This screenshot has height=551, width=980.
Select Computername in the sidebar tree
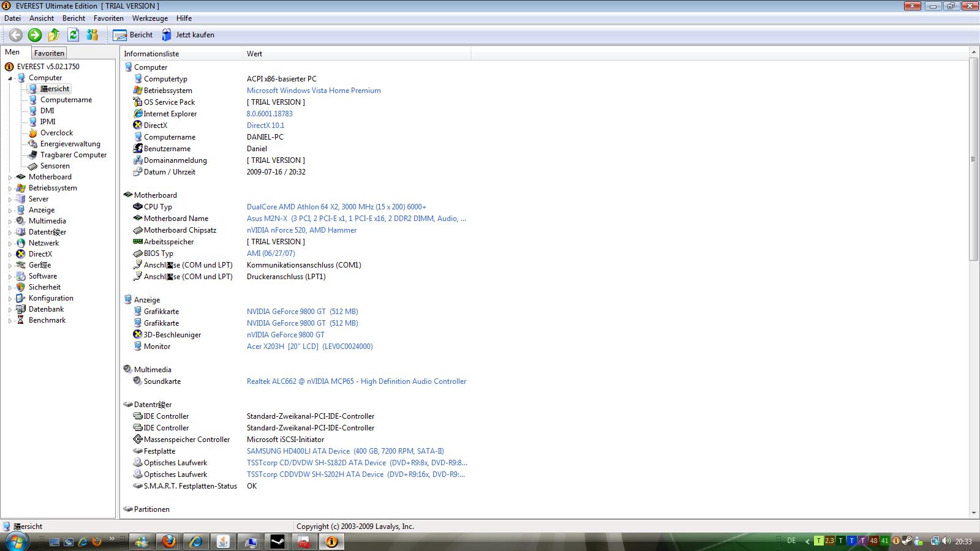click(x=66, y=100)
